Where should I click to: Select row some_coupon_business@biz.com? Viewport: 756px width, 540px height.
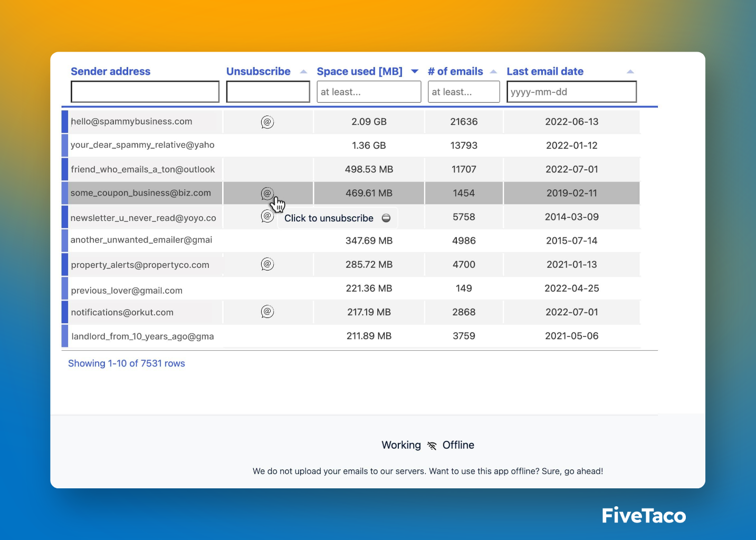click(351, 193)
